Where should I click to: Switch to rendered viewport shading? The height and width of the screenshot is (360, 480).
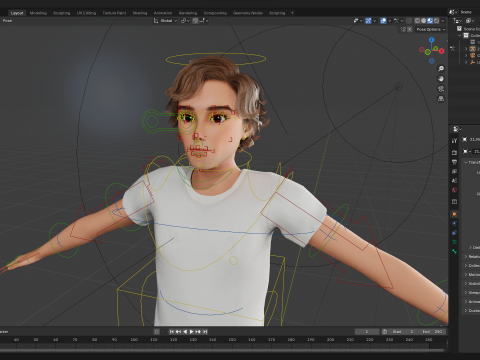point(436,21)
